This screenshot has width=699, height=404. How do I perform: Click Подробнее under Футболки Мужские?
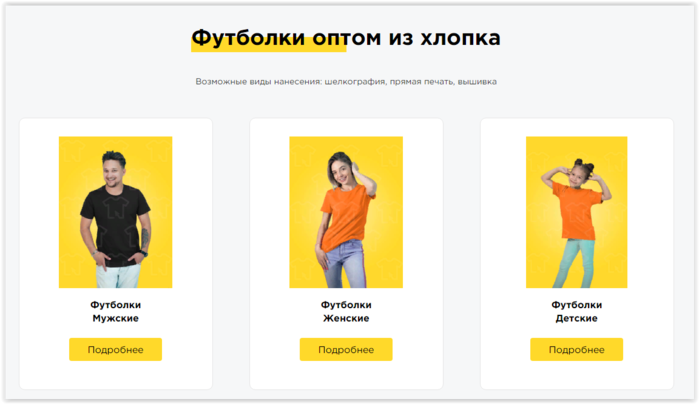tap(115, 350)
